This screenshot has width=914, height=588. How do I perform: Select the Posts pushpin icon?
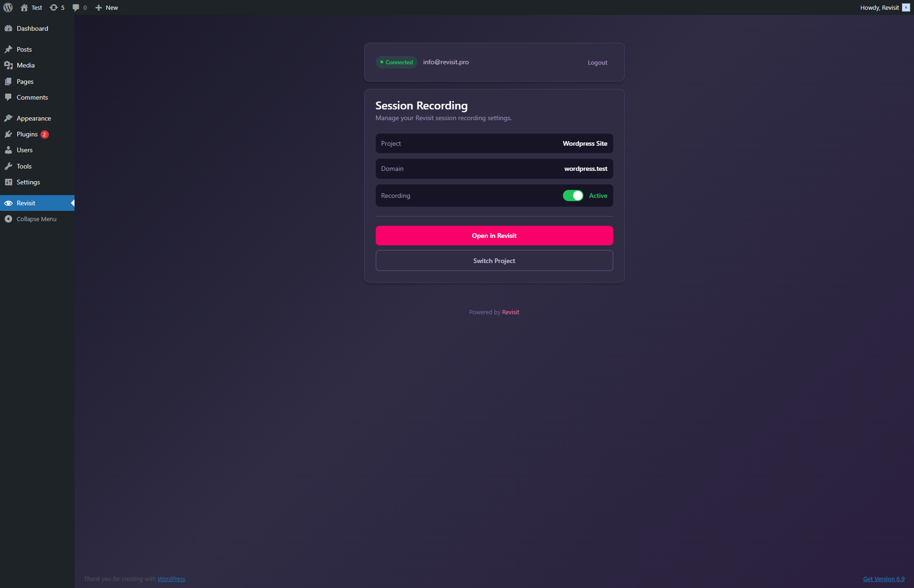9,49
